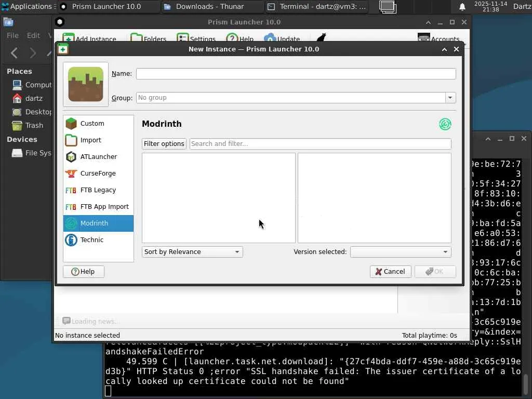Select FTB App Import source
This screenshot has width=532, height=399.
(x=98, y=207)
